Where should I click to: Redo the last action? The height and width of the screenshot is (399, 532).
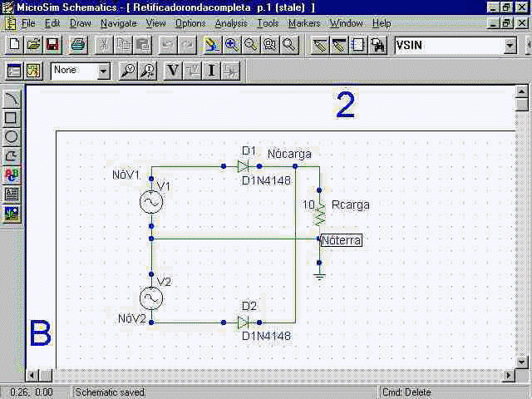(187, 45)
